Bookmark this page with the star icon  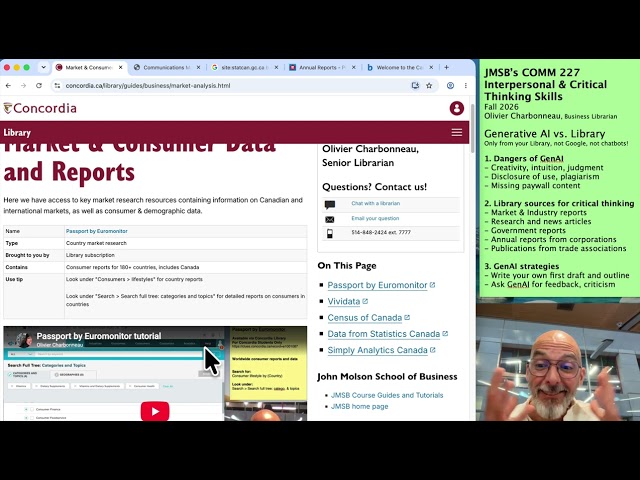point(429,86)
